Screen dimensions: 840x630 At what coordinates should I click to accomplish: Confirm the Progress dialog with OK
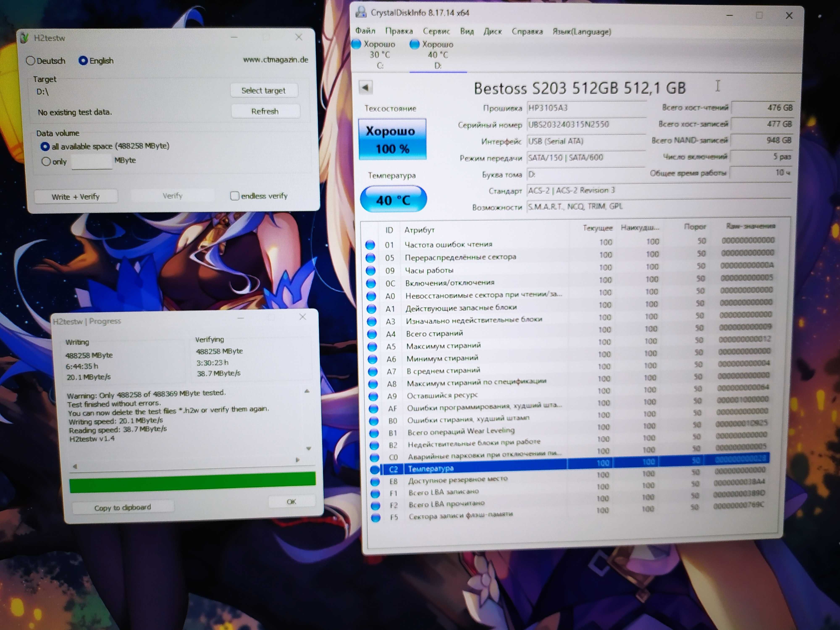tap(291, 502)
